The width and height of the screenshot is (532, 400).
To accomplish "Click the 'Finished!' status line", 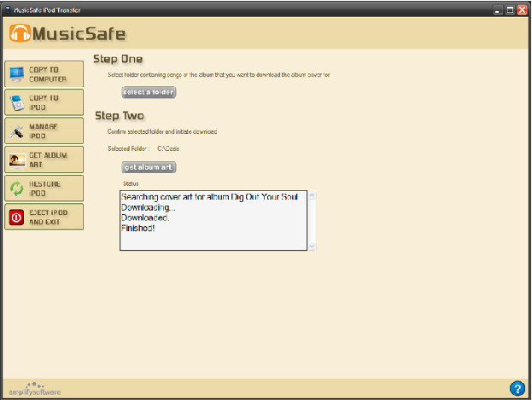I will point(138,228).
